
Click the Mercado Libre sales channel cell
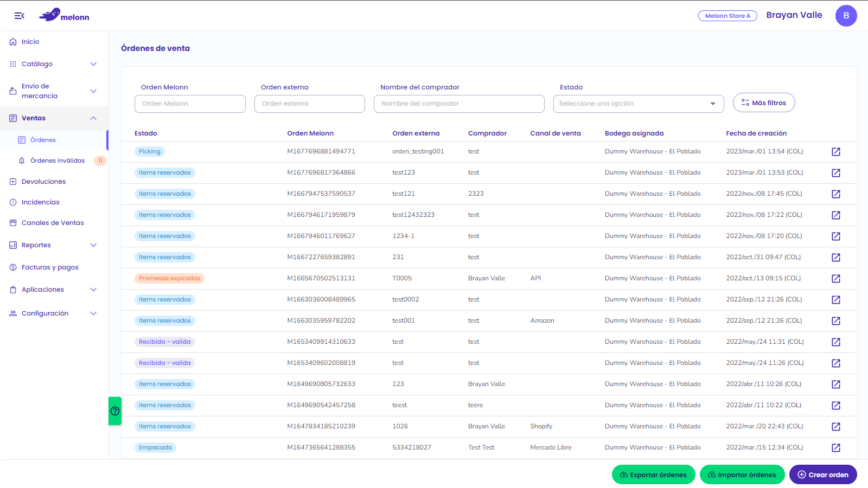[551, 447]
